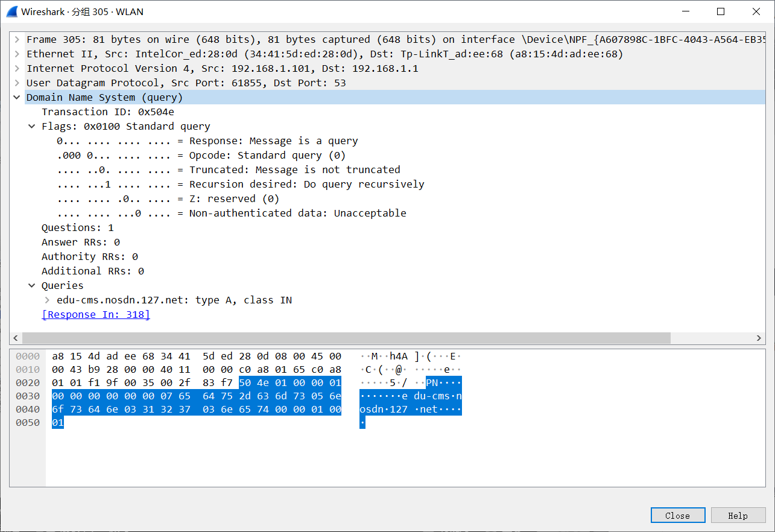775x532 pixels.
Task: Expand User Datagram Protocol section
Action: (x=17, y=83)
